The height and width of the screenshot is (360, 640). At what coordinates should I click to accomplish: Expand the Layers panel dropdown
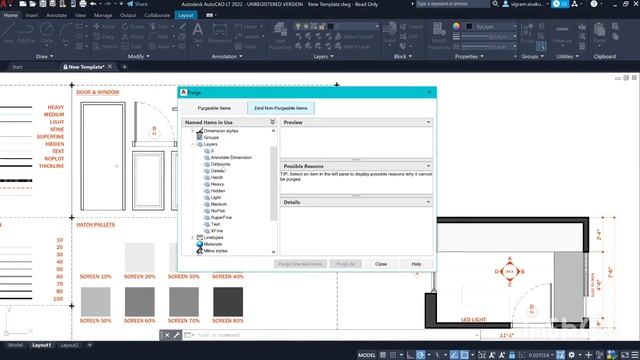[x=323, y=56]
